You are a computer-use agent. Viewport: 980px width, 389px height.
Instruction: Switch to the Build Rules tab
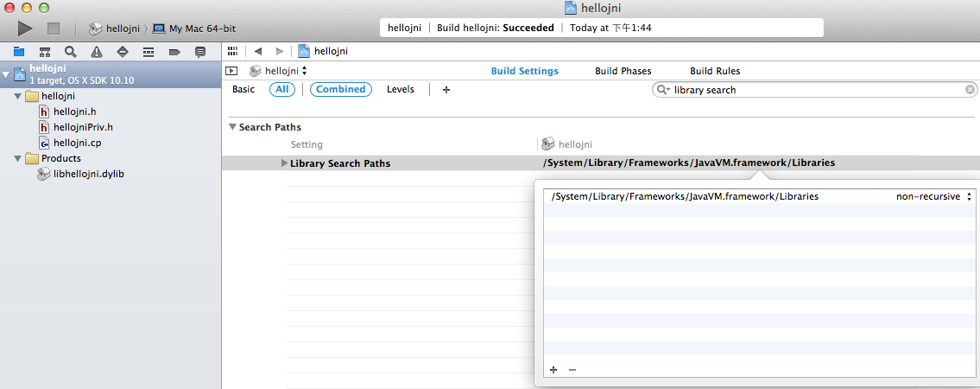tap(715, 71)
